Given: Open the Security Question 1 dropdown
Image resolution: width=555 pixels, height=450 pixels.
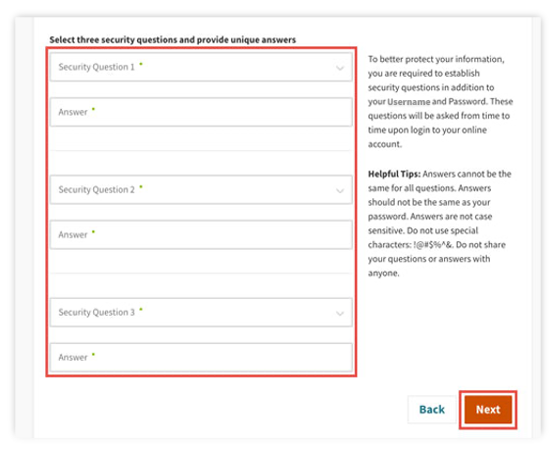Looking at the screenshot, I should click(x=201, y=67).
